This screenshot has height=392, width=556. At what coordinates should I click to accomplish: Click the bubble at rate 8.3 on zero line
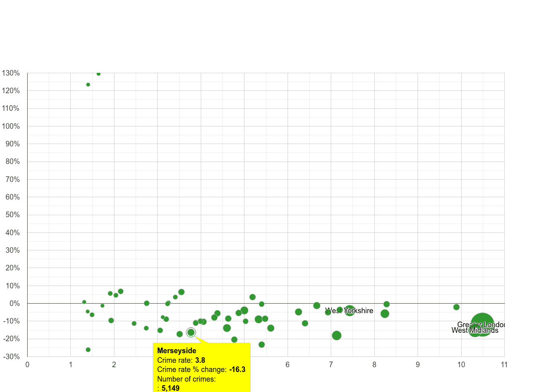pyautogui.click(x=386, y=304)
